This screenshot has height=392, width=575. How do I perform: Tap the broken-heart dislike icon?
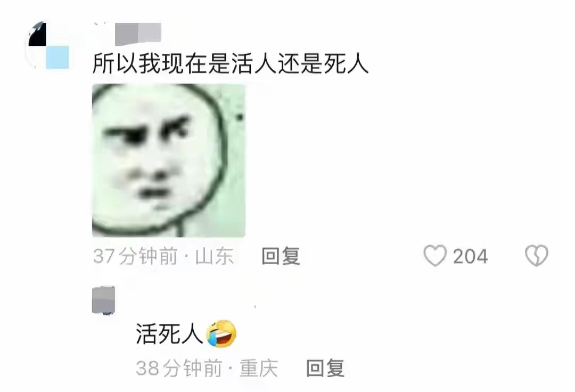(537, 256)
